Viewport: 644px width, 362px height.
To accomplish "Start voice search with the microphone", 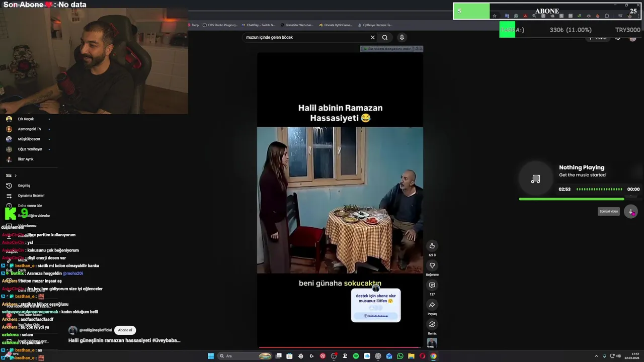I will pos(401,37).
